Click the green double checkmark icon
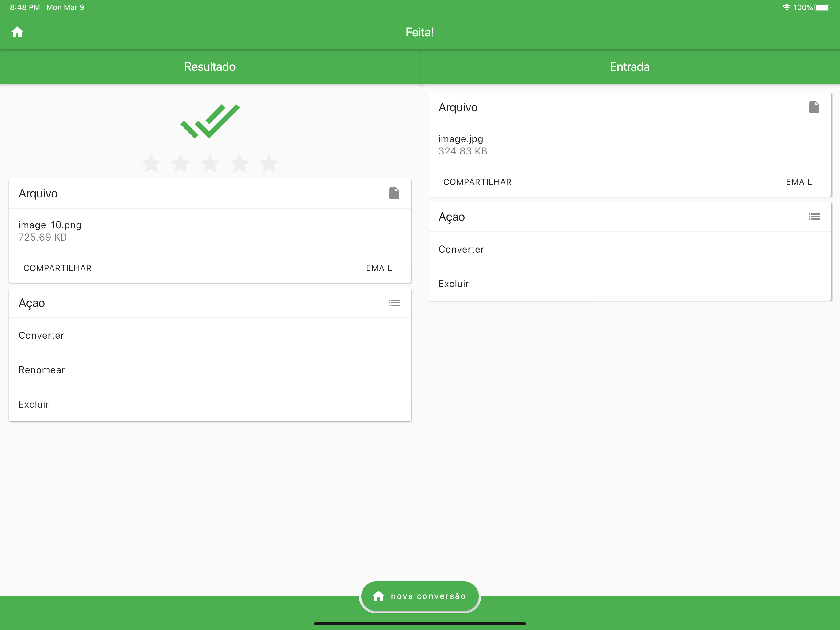 pos(210,121)
